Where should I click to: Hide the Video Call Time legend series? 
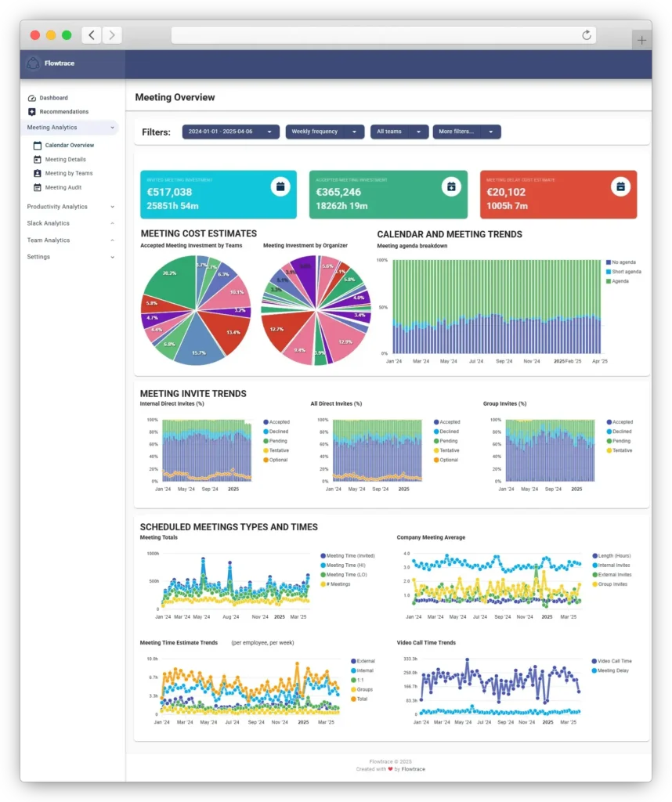coord(614,661)
